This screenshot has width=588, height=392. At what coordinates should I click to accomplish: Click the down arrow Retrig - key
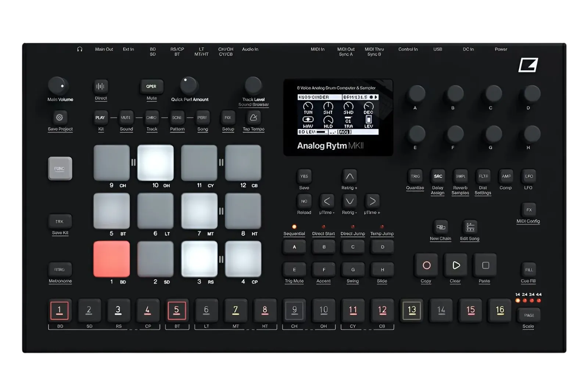tap(349, 201)
